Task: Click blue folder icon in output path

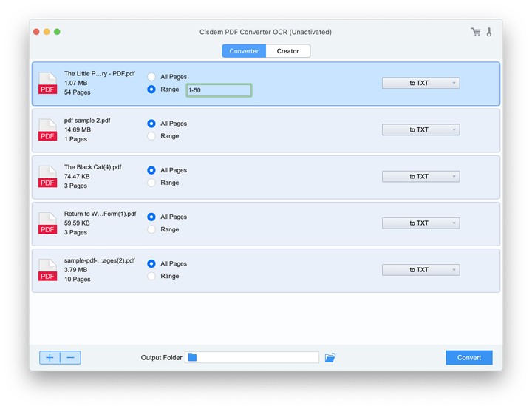Action: [x=192, y=357]
